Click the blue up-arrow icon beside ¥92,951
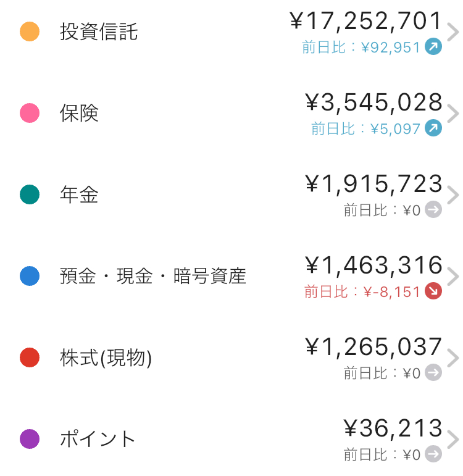 tap(433, 46)
